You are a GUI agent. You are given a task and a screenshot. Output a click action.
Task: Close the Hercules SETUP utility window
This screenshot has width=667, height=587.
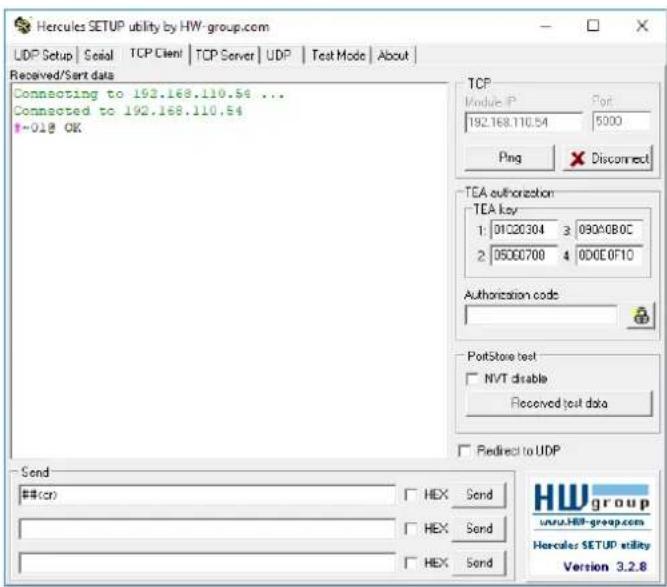coord(642,26)
